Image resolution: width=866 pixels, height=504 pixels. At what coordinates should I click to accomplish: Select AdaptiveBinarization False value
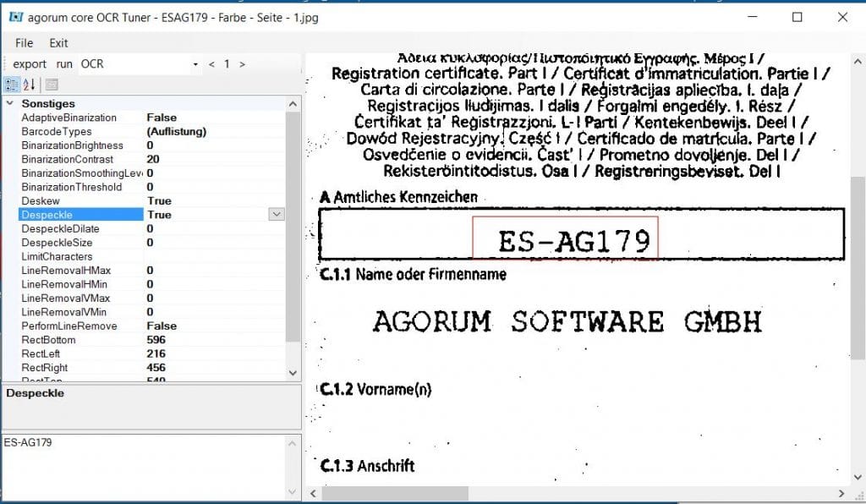(162, 118)
